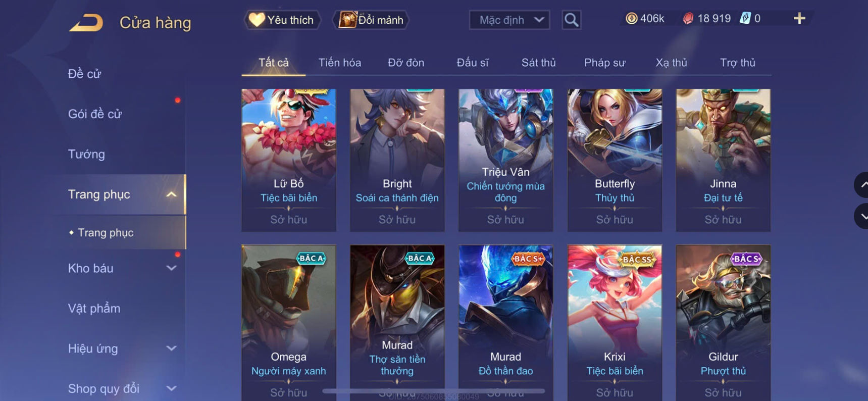Select the Tướng sidebar menu item
Viewport: 868px width, 401px height.
point(86,154)
